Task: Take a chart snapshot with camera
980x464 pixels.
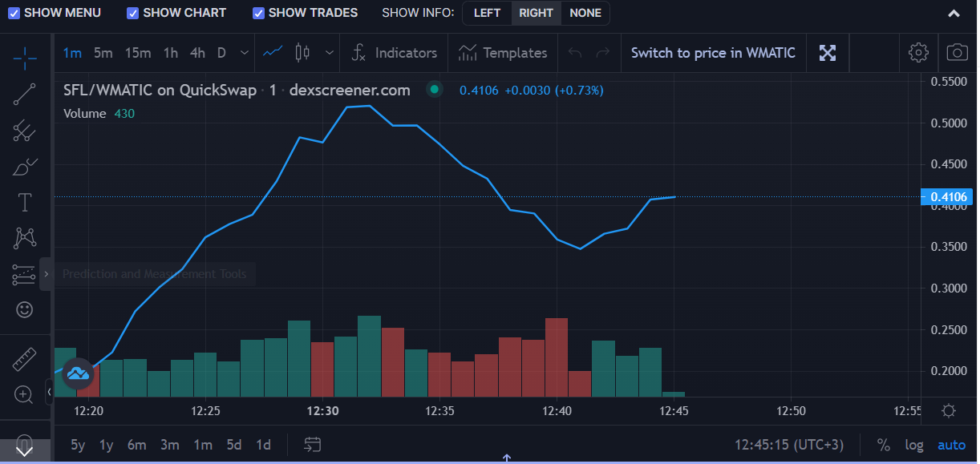Action: tap(957, 53)
